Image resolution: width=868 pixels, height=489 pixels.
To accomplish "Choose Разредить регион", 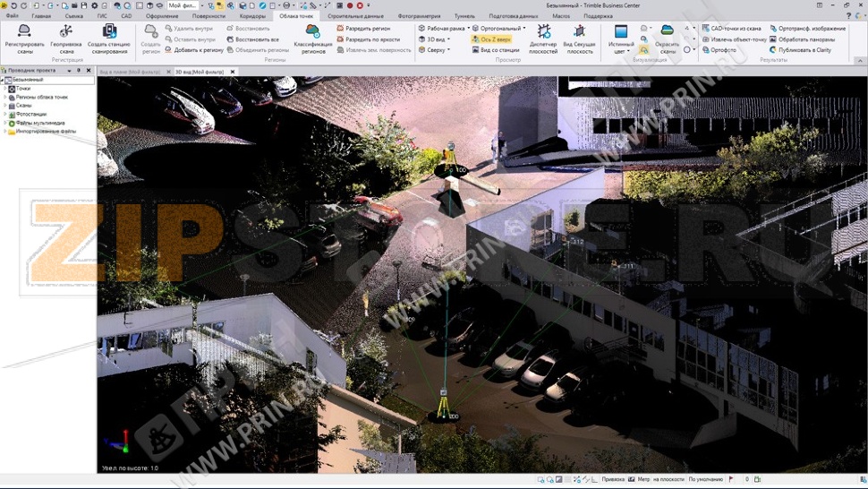I will pos(363,29).
